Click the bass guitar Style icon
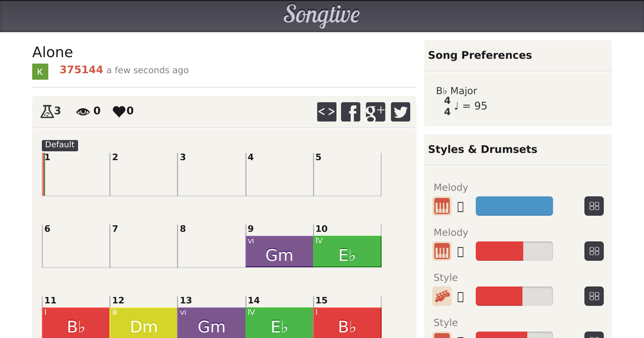The width and height of the screenshot is (644, 338). [x=442, y=297]
